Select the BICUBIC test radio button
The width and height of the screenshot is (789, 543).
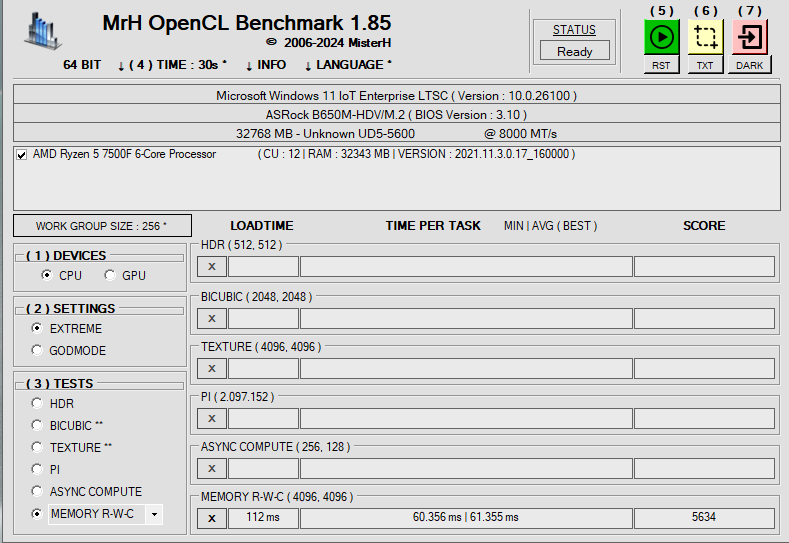[37, 425]
